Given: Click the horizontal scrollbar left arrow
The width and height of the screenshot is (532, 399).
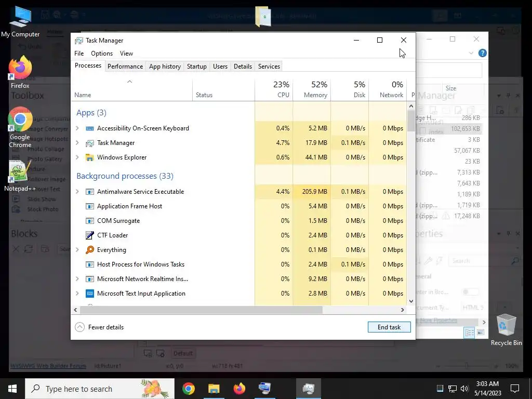Looking at the screenshot, I should (75, 310).
